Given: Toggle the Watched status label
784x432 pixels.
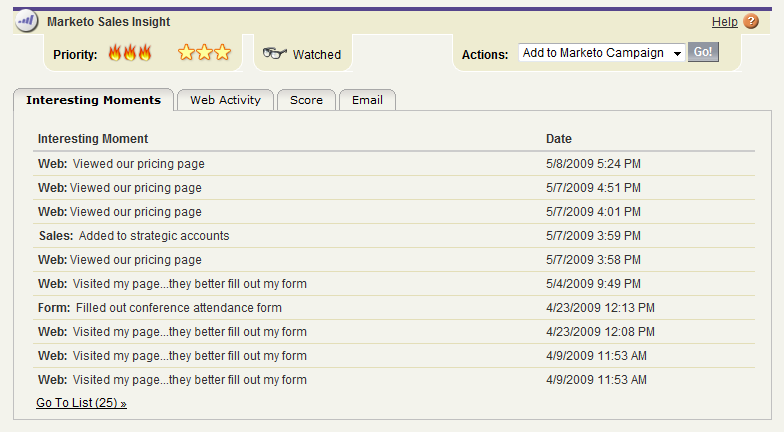Looking at the screenshot, I should (316, 55).
